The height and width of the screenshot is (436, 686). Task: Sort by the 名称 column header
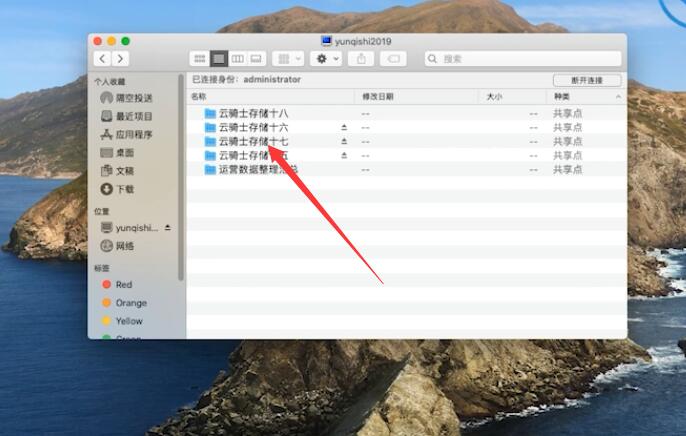(x=270, y=97)
